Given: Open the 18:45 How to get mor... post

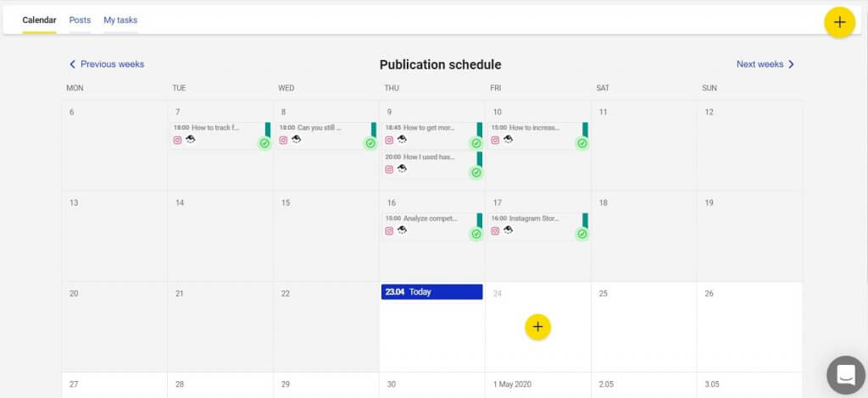Looking at the screenshot, I should pyautogui.click(x=431, y=135).
